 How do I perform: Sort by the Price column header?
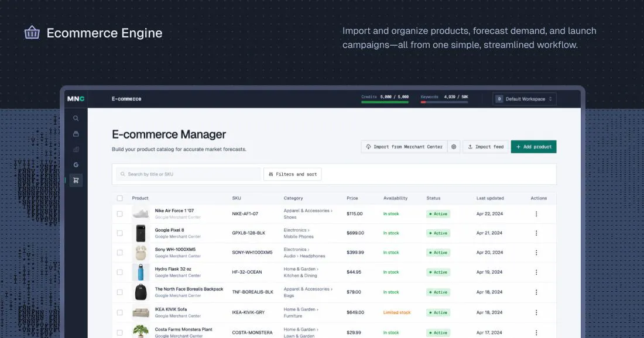(x=352, y=198)
